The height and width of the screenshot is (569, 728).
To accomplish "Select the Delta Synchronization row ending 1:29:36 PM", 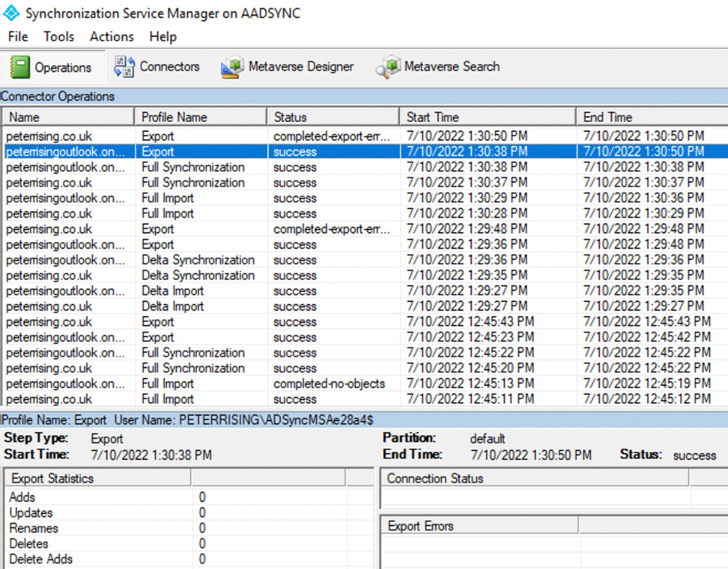I will (x=365, y=260).
